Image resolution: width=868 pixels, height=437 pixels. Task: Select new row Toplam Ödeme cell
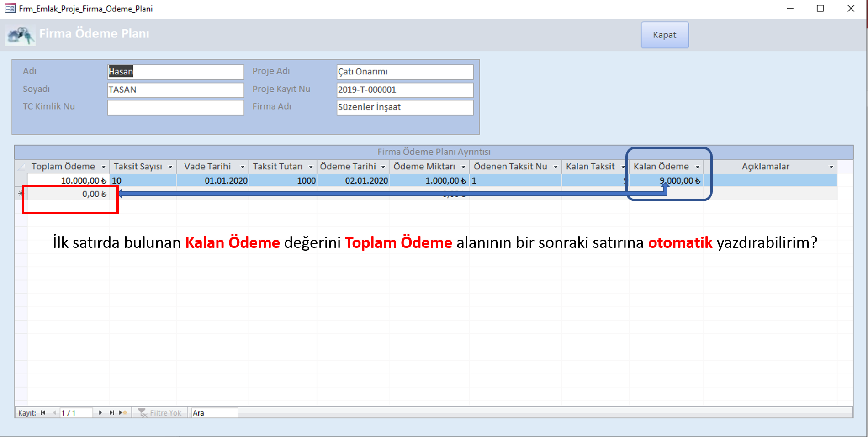(69, 194)
